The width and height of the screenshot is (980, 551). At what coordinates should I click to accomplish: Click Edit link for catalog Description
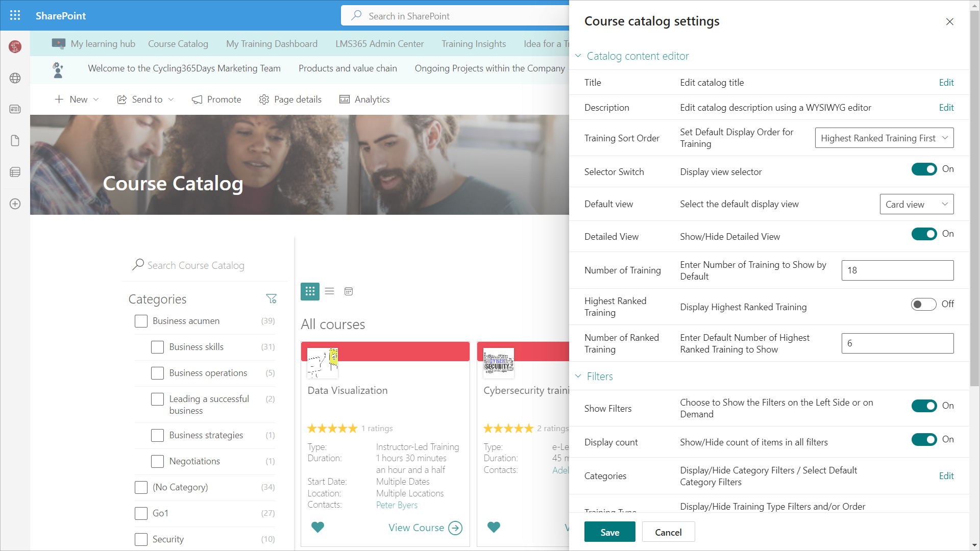click(x=946, y=108)
